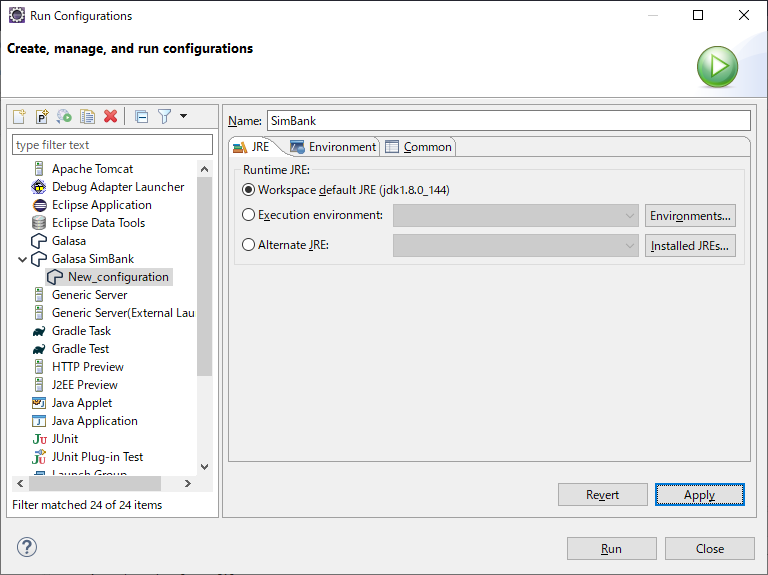768x575 pixels.
Task: Click the JUnit icon
Action: click(39, 439)
